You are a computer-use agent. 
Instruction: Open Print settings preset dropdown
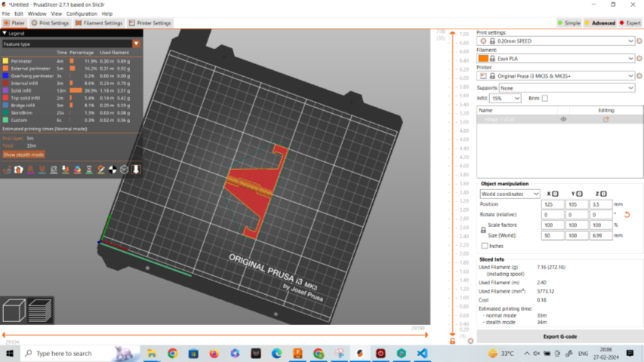tap(556, 41)
